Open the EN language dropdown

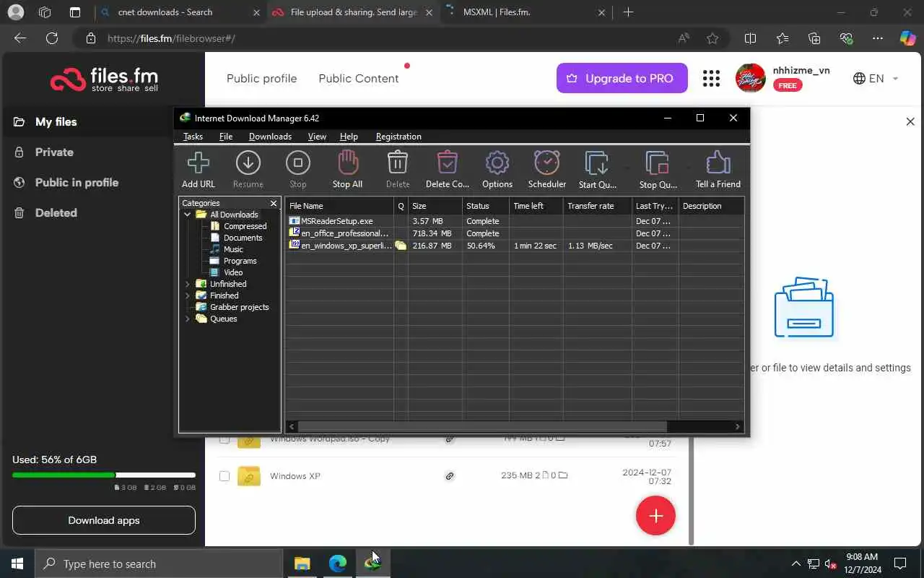click(876, 79)
